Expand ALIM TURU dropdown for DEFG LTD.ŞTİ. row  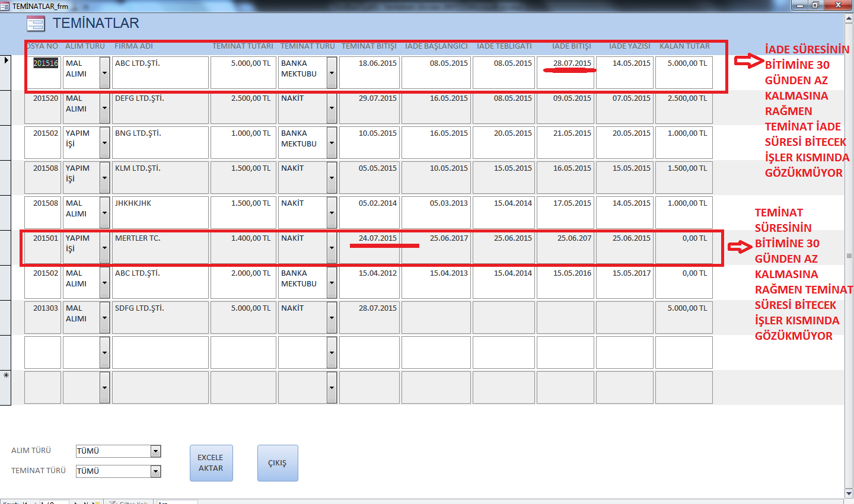104,108
